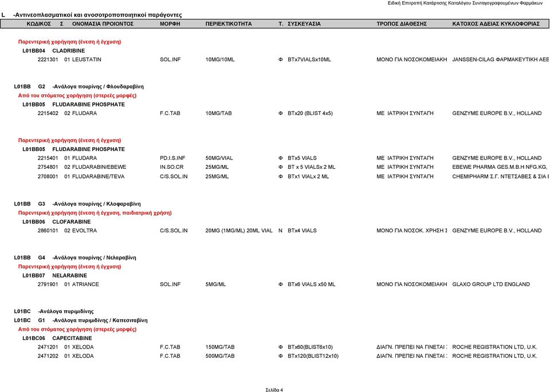This screenshot has width=550, height=392.
Task: Click the 10MG/10ML content value
Action: tap(220, 60)
